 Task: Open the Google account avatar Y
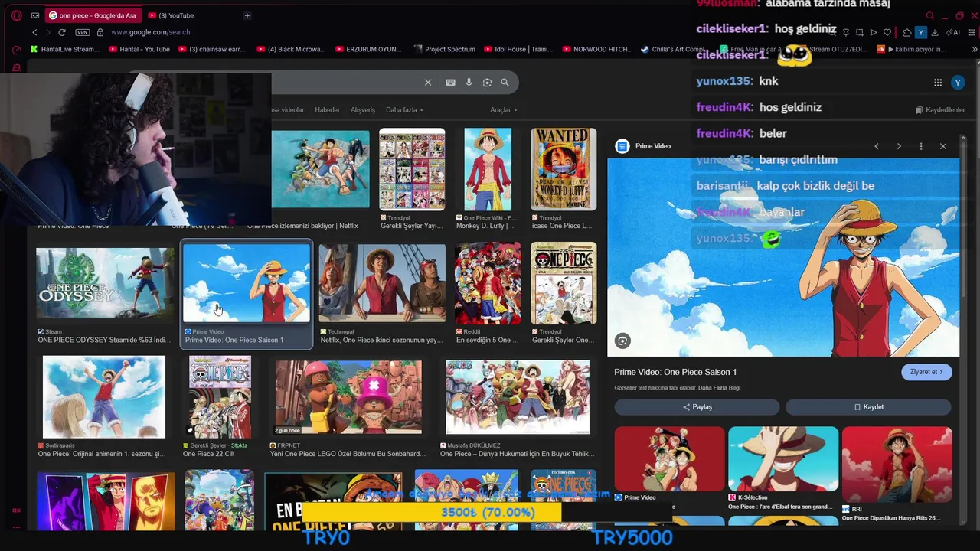pos(957,83)
